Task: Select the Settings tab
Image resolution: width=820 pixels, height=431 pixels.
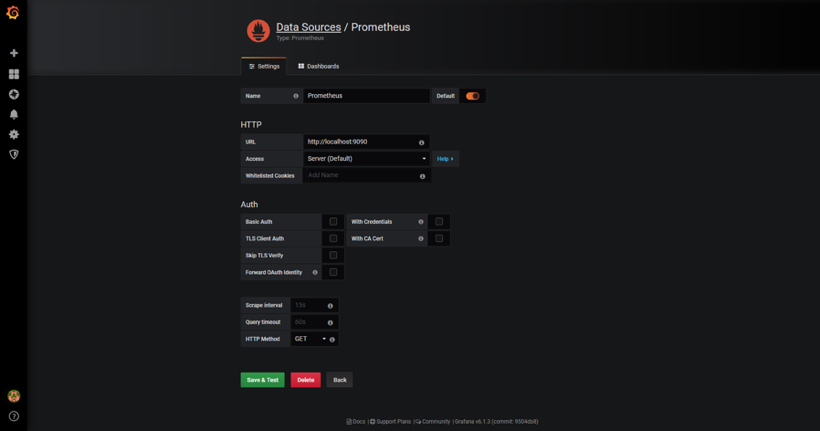Action: [x=264, y=66]
